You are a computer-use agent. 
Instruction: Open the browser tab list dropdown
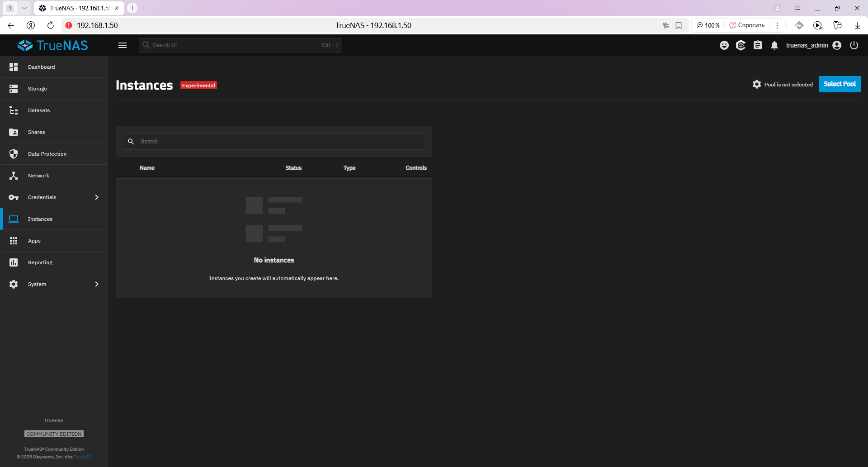24,8
